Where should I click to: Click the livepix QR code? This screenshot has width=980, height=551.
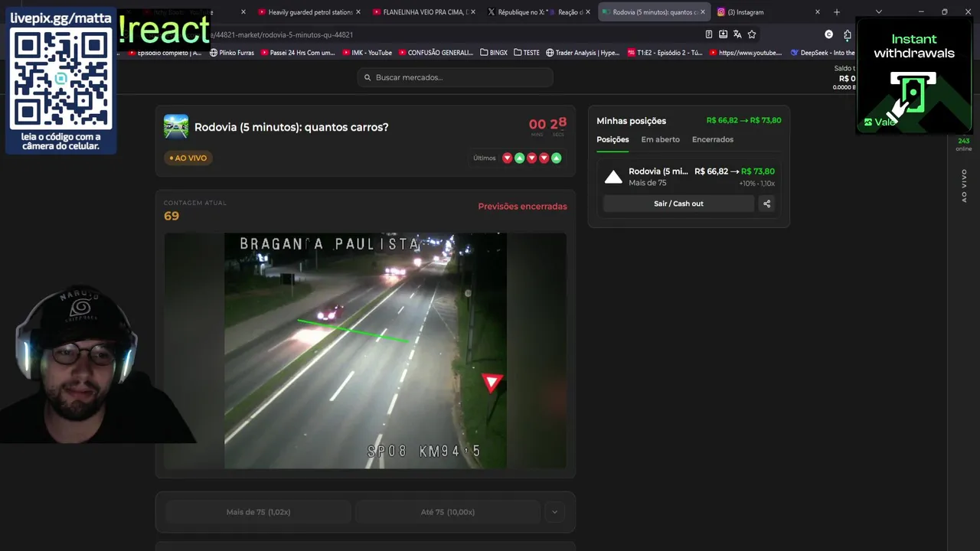coord(61,80)
